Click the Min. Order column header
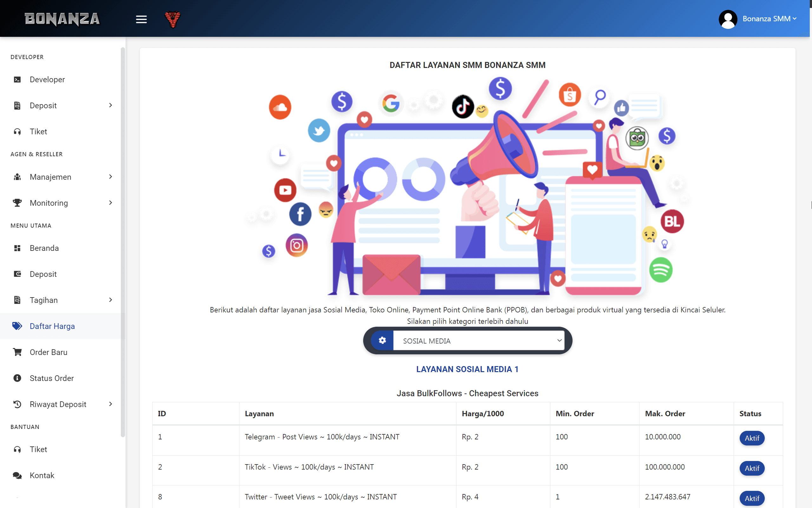The width and height of the screenshot is (812, 508). pos(575,414)
